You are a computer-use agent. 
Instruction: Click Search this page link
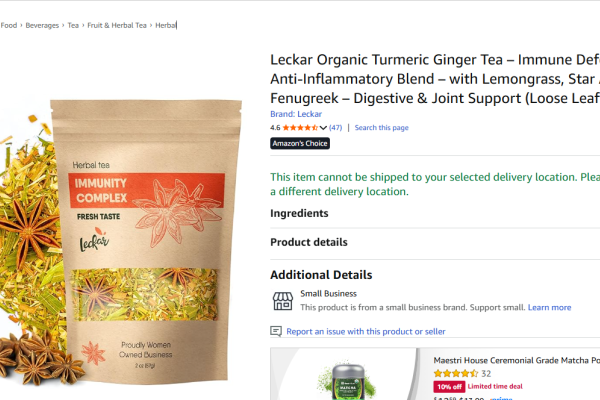[382, 127]
